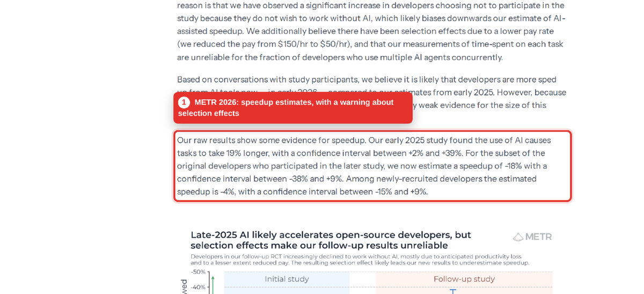Select the "Follow-up study" chart header label
The height and width of the screenshot is (294, 644).
point(464,279)
